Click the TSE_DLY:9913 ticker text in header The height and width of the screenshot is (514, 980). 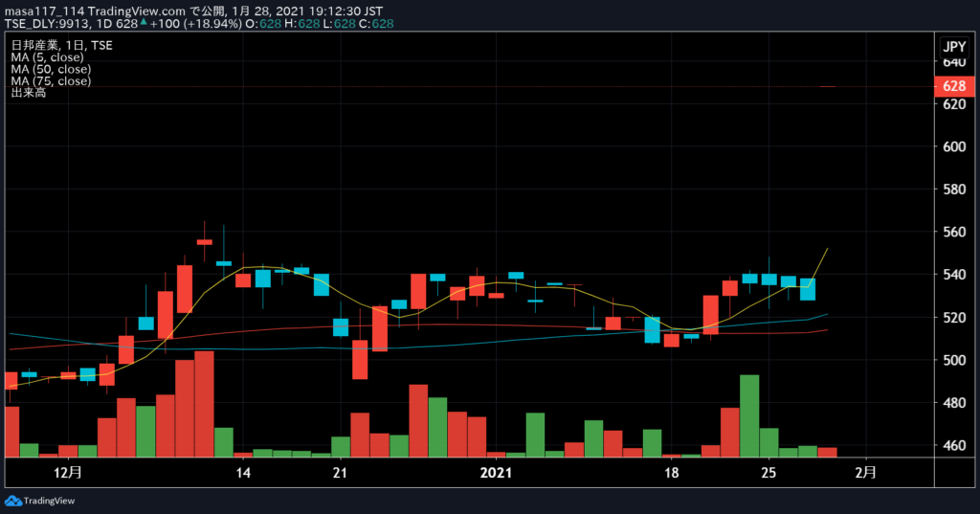coord(48,24)
